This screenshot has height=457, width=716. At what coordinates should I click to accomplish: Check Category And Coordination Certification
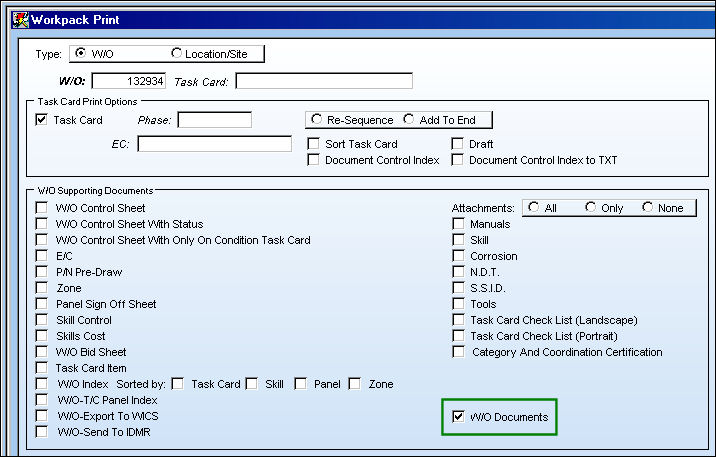pyautogui.click(x=458, y=352)
